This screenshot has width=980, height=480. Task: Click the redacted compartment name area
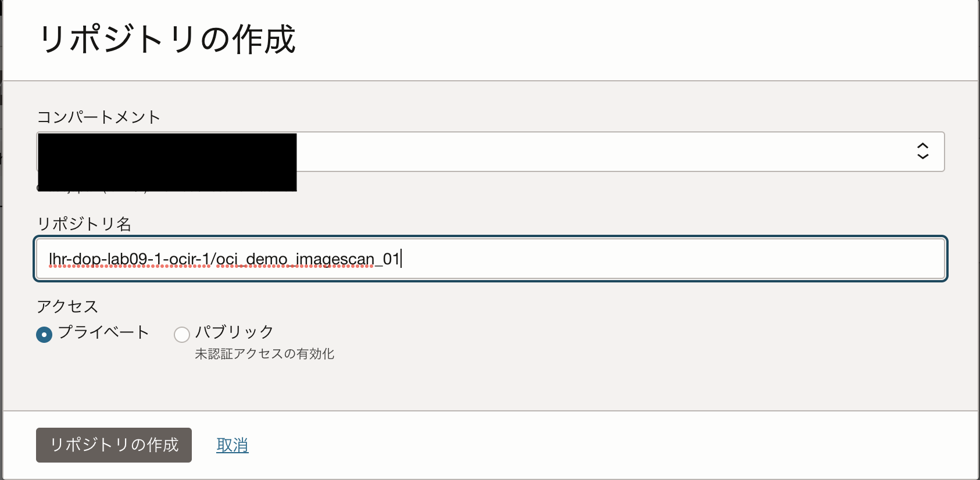pos(166,161)
